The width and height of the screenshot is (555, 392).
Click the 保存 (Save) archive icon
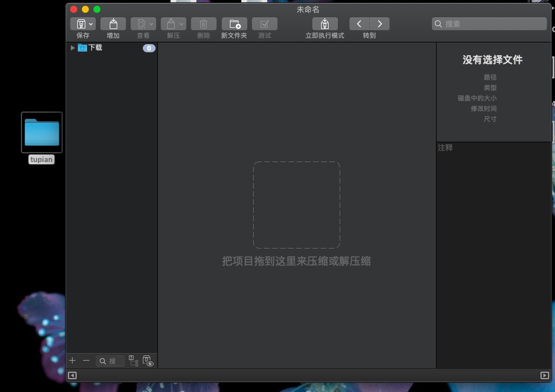pyautogui.click(x=81, y=24)
